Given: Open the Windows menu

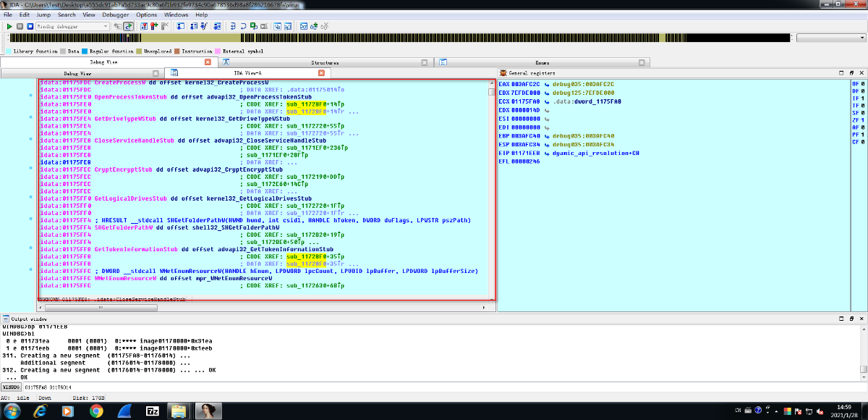Looking at the screenshot, I should (x=176, y=14).
